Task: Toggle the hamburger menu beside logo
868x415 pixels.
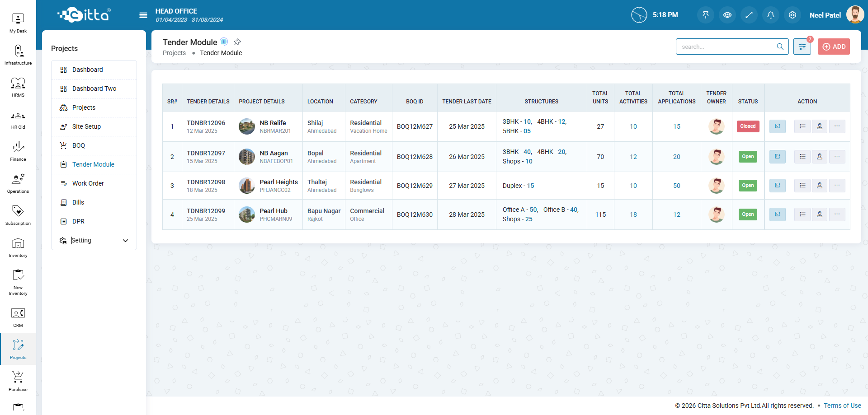Action: (143, 15)
